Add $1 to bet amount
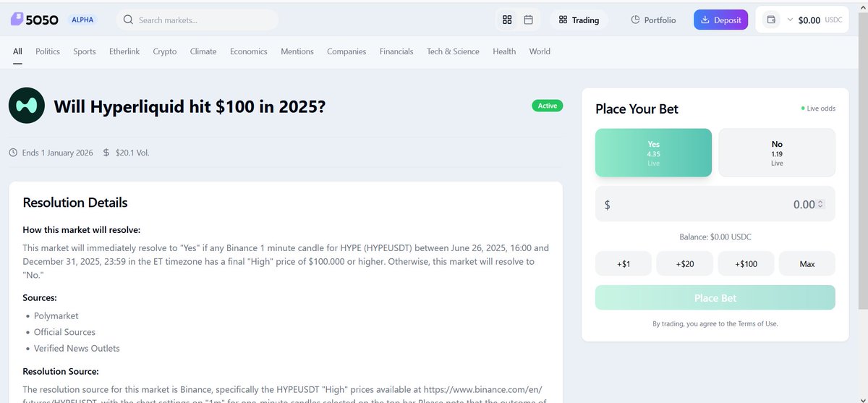 pyautogui.click(x=624, y=263)
